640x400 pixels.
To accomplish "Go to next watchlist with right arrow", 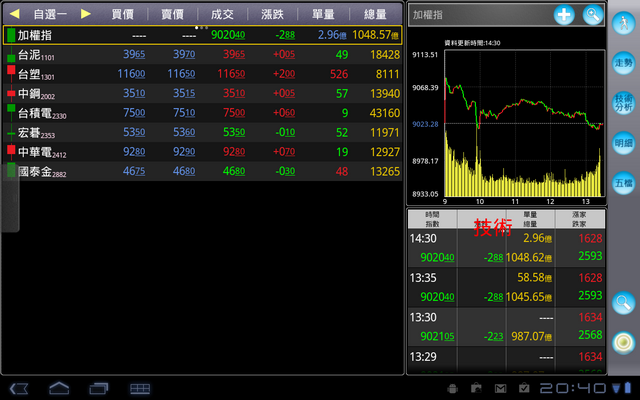I will (x=85, y=14).
